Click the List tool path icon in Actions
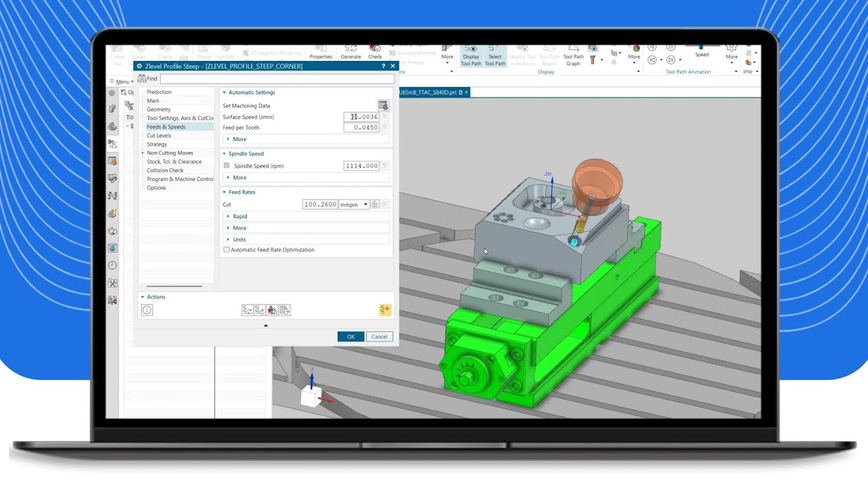The width and height of the screenshot is (868, 488). (285, 310)
